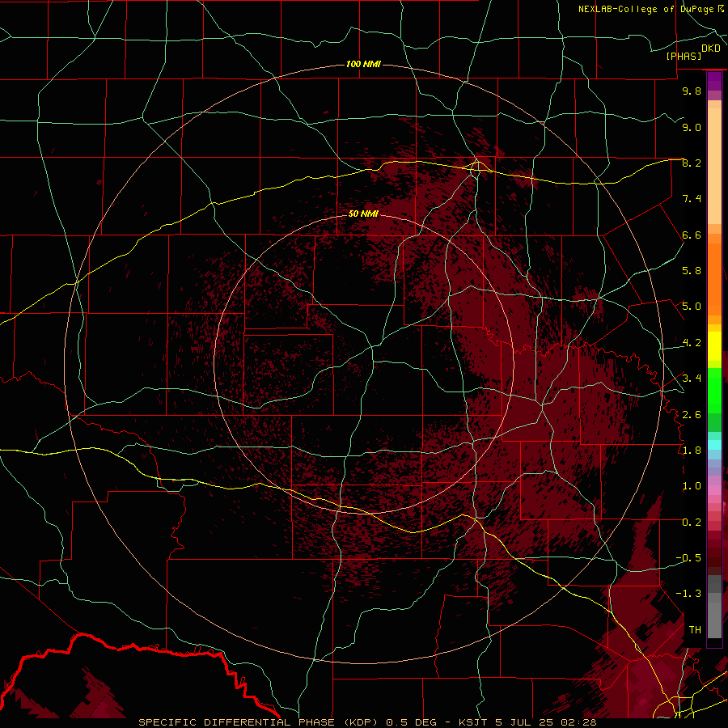Click the -1.3 value on color scale
The width and height of the screenshot is (728, 728).
pyautogui.click(x=688, y=594)
